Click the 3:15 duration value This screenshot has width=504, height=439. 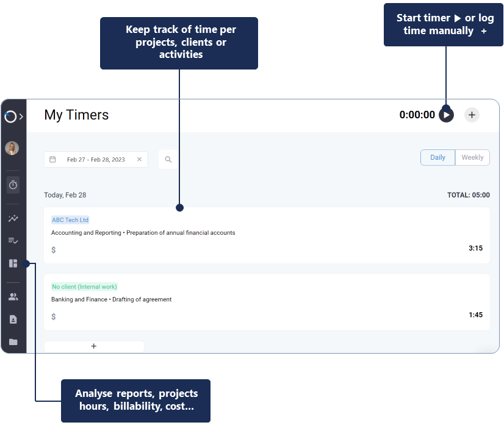coord(475,248)
